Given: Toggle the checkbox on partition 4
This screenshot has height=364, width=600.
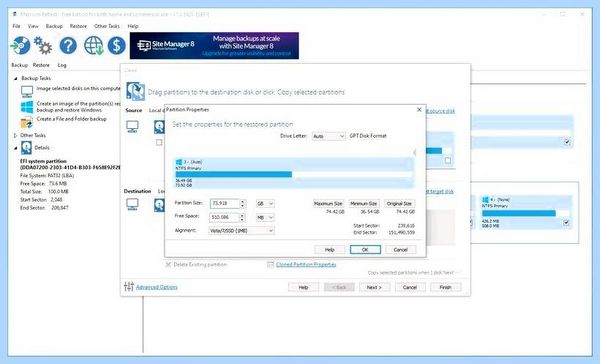Looking at the screenshot, I should pos(566,222).
